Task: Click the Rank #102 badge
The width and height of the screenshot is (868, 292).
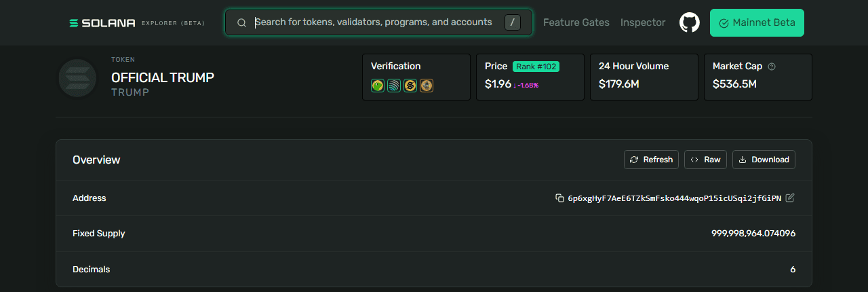Action: [536, 67]
